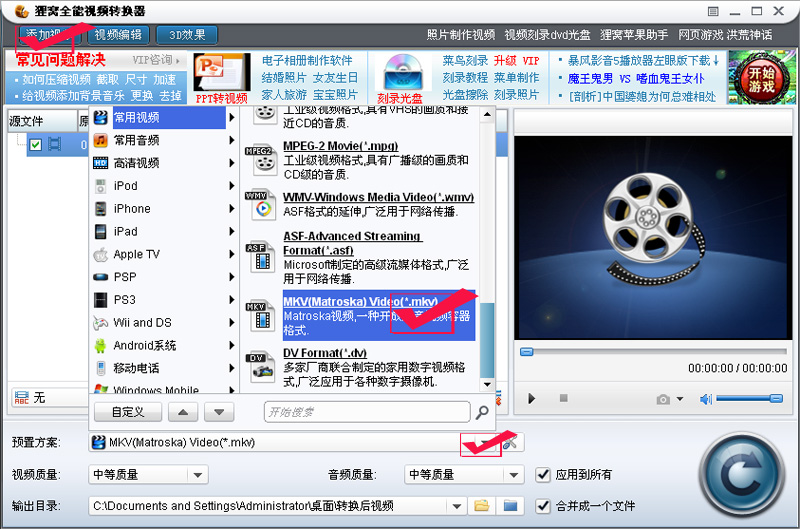Click the preview seek progress bar
This screenshot has height=529, width=800.
(654, 352)
